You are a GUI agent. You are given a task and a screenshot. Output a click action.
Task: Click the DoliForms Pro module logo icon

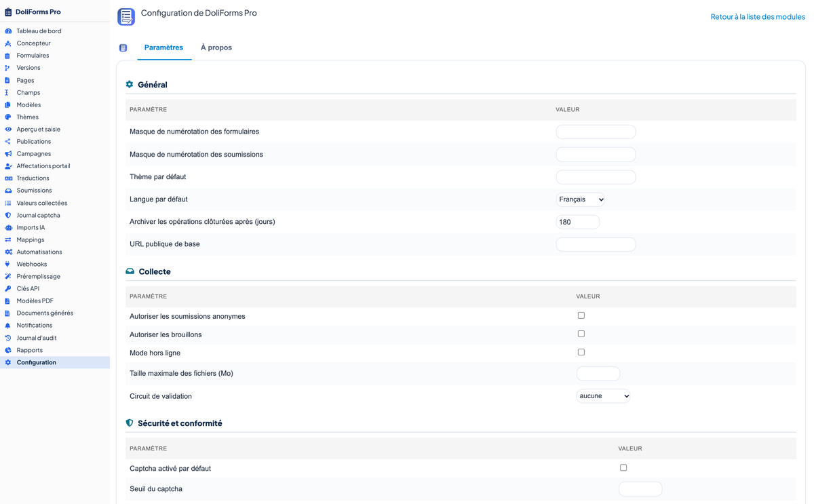click(126, 17)
